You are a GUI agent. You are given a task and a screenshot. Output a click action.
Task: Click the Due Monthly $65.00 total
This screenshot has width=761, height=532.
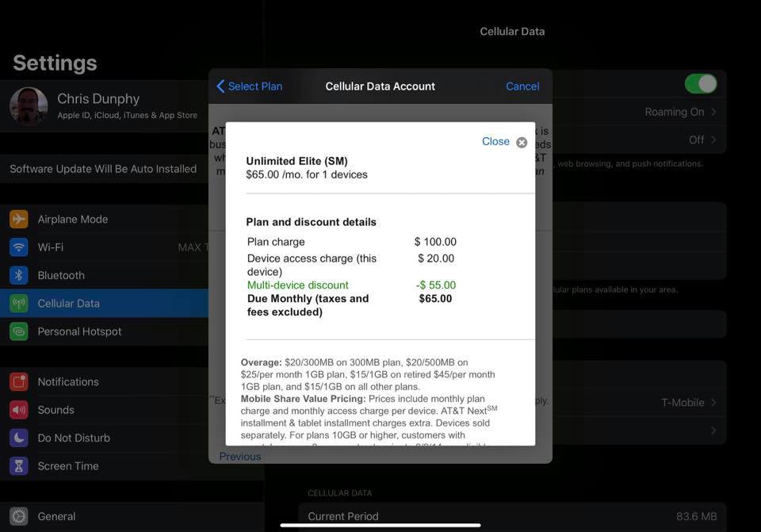click(435, 299)
